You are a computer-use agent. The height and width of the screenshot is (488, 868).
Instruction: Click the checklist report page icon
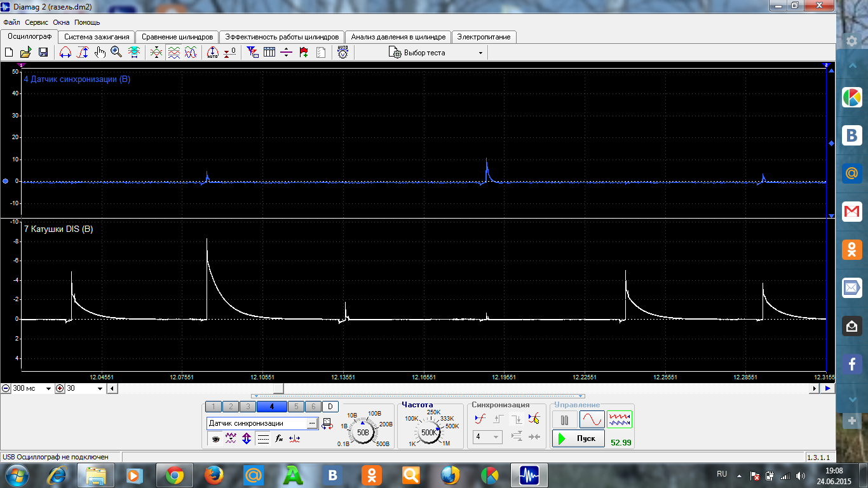pyautogui.click(x=321, y=53)
